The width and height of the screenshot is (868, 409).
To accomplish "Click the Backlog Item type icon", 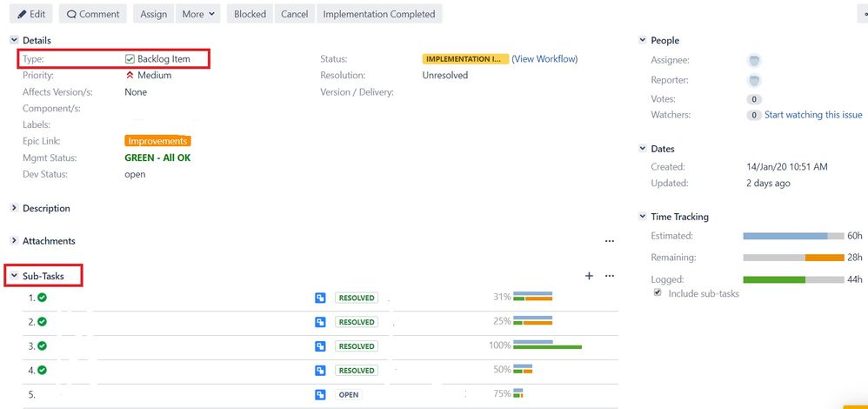I will [x=130, y=59].
